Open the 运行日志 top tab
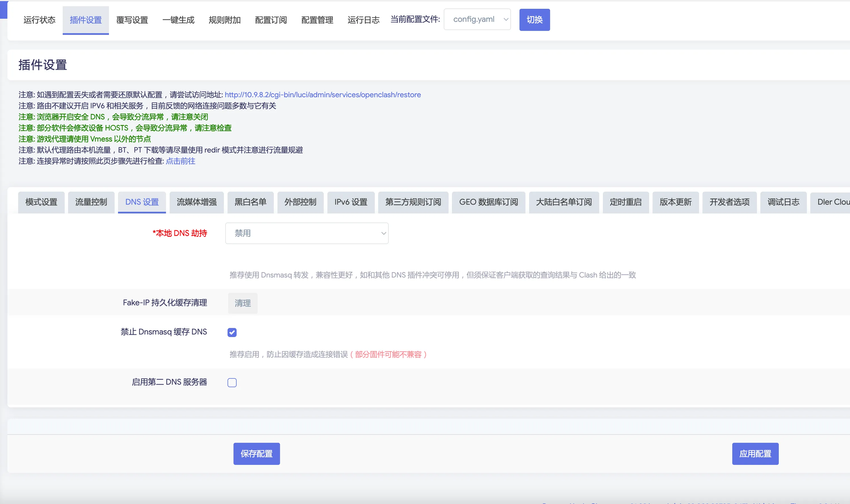Image resolution: width=850 pixels, height=504 pixels. 363,20
